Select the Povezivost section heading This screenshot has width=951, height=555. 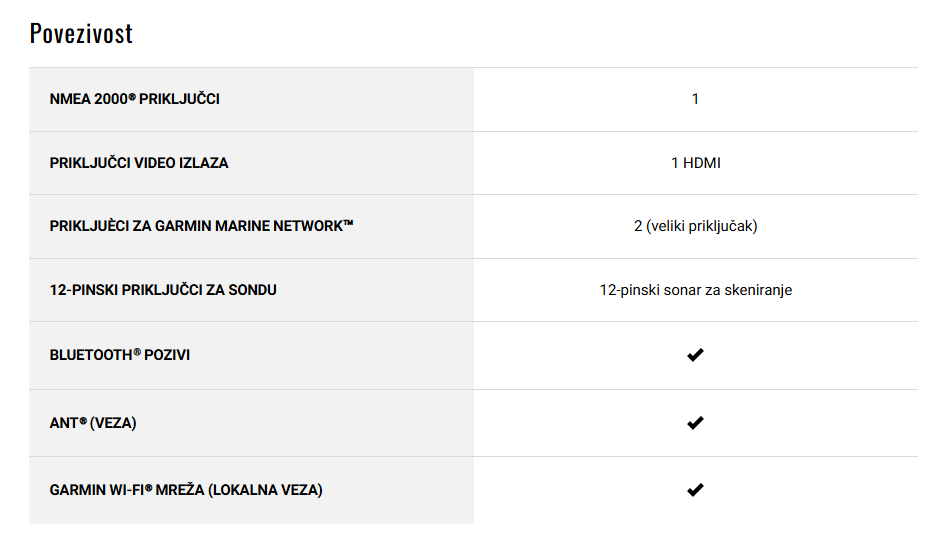point(81,33)
